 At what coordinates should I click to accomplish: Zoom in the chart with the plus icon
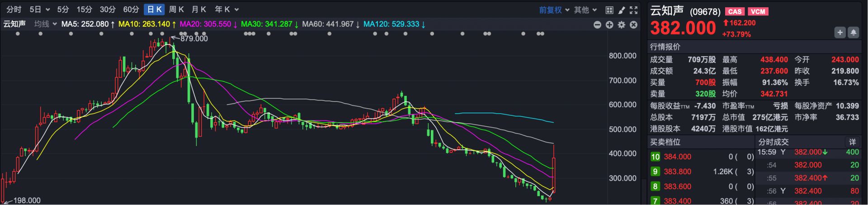[609, 25]
